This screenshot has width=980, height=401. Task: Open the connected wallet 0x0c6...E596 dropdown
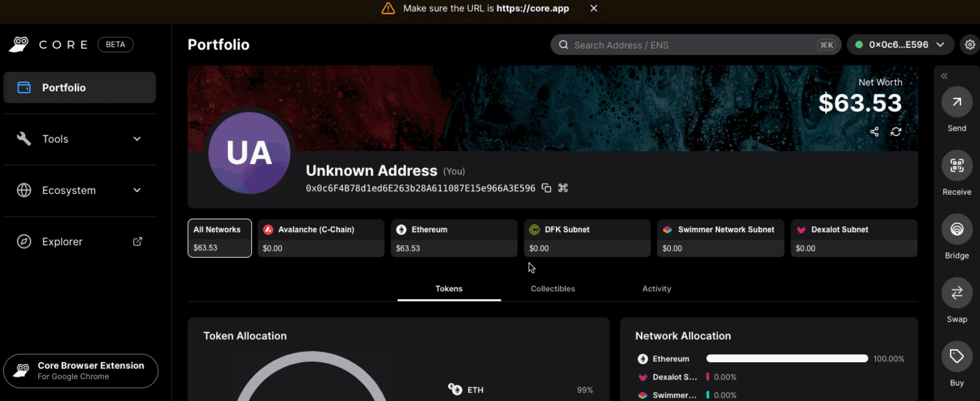click(900, 45)
